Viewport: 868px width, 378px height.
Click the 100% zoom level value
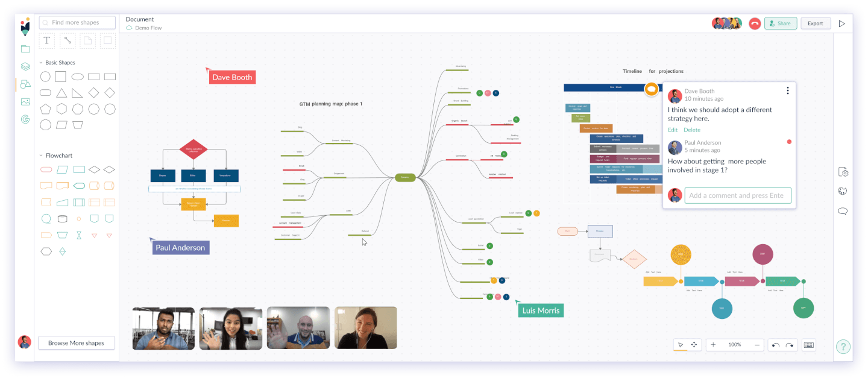point(735,345)
